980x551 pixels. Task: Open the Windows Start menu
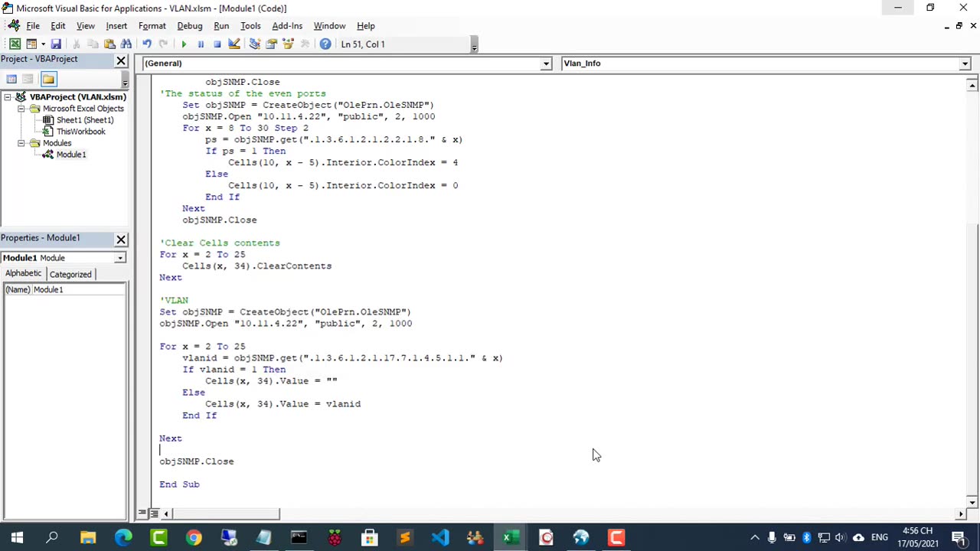[x=17, y=538]
